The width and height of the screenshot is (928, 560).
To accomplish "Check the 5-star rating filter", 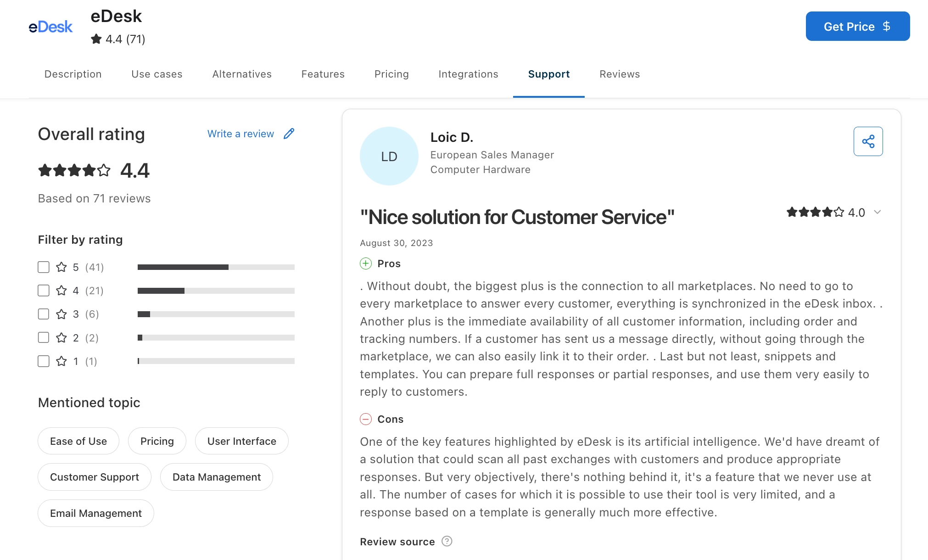I will coord(43,267).
